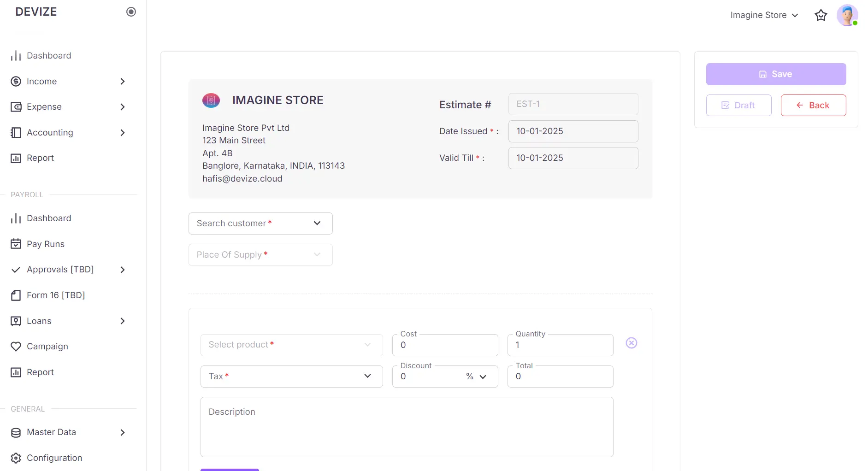Expand the Master Data chevron
This screenshot has width=868, height=471.
click(x=123, y=432)
